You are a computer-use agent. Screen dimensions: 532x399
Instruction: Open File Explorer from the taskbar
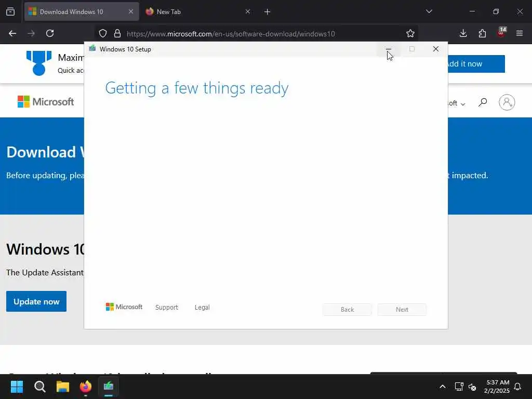click(63, 387)
